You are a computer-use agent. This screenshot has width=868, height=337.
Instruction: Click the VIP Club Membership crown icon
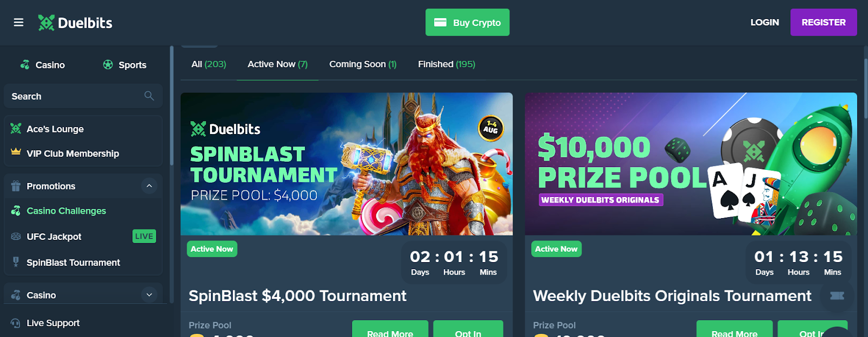16,152
